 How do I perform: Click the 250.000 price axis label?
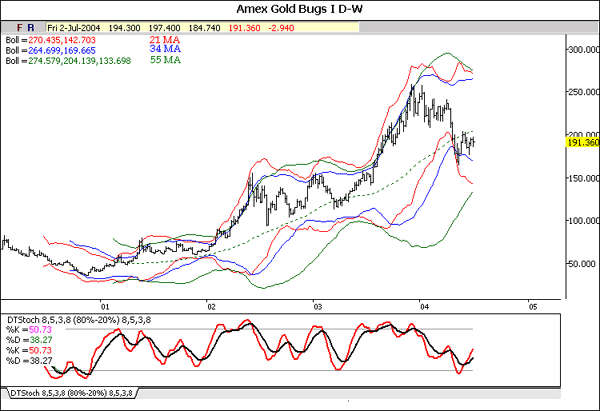tap(584, 92)
